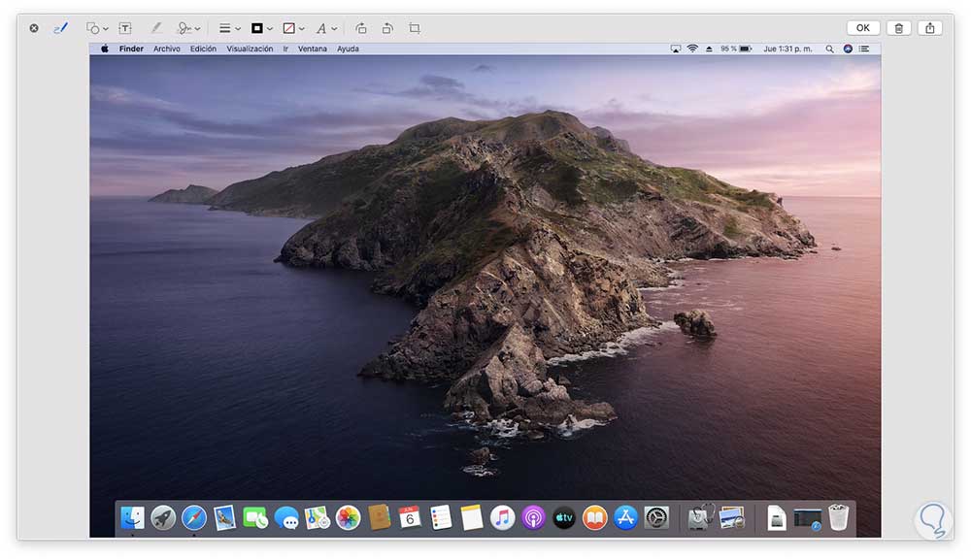Open the Border Color dropdown

tap(261, 28)
